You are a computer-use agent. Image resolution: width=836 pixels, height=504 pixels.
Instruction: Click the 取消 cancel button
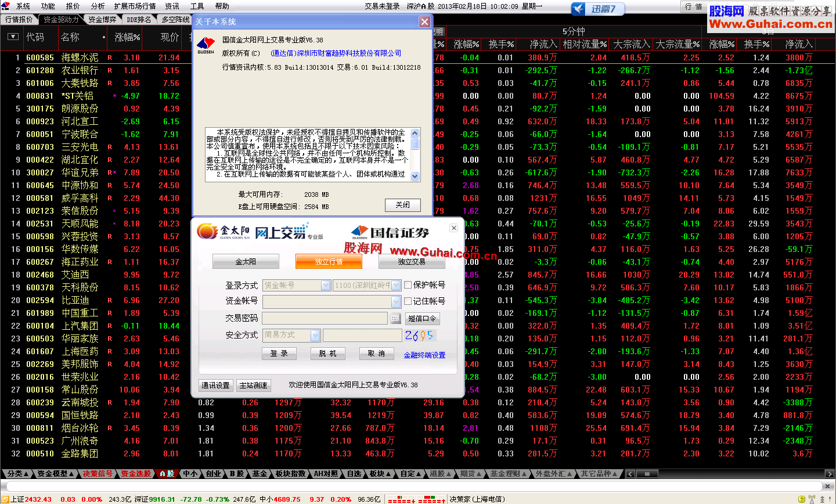click(x=377, y=353)
